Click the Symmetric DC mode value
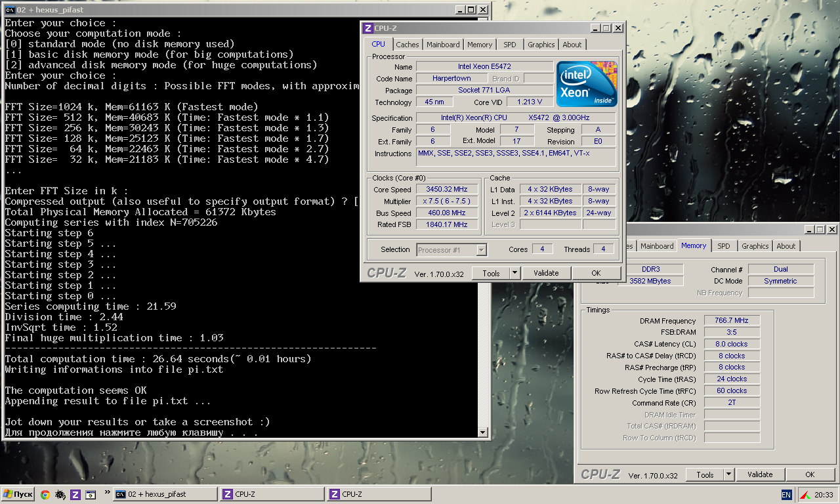 click(x=781, y=281)
